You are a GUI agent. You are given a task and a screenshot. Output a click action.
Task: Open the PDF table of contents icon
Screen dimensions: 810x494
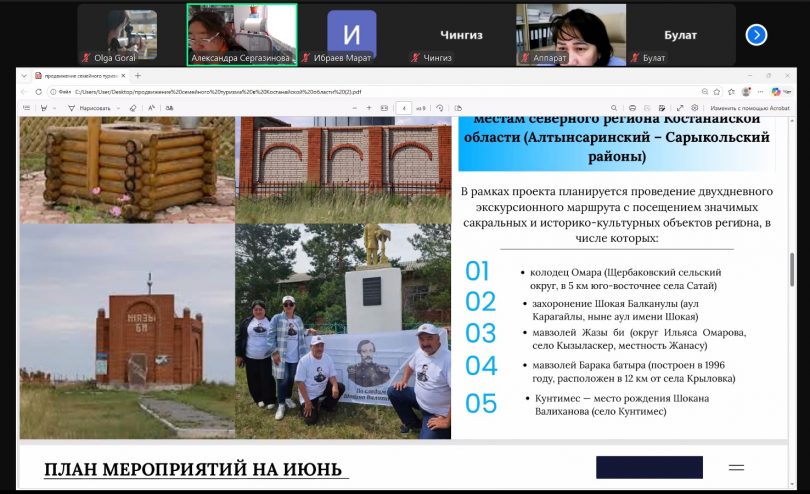(x=27, y=107)
